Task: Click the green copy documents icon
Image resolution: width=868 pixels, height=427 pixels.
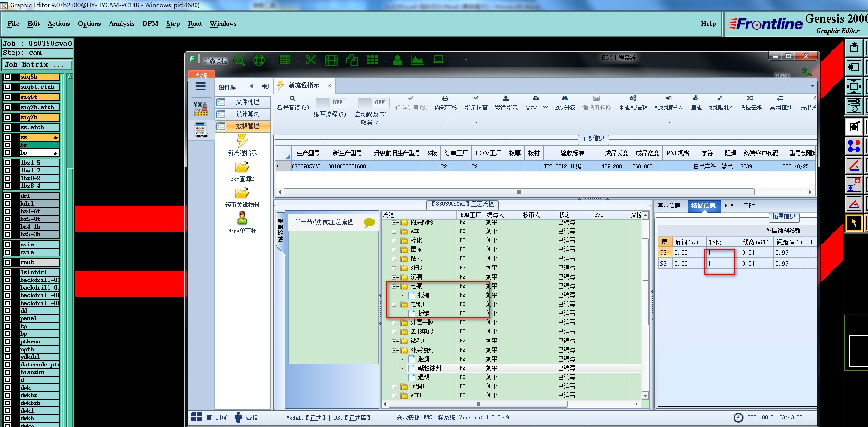Action: 352,60
